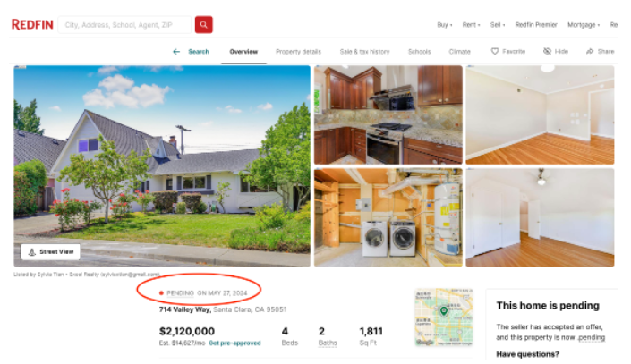Expand the Buy dropdown menu
Screen dimensions: 631x364
[445, 25]
